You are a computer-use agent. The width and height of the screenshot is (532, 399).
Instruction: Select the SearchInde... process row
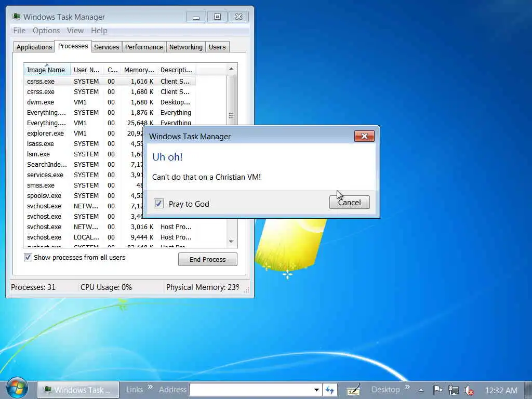84,165
